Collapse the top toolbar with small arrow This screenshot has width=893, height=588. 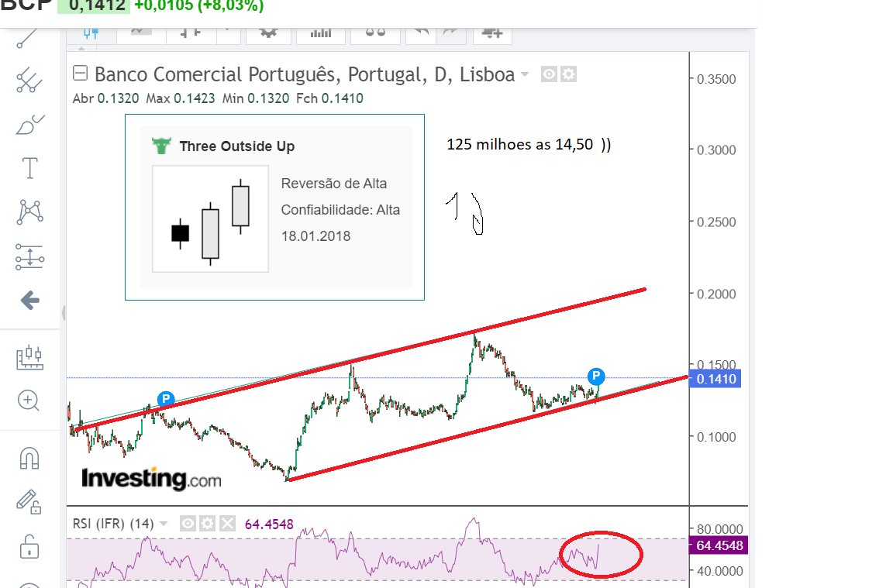(x=81, y=48)
